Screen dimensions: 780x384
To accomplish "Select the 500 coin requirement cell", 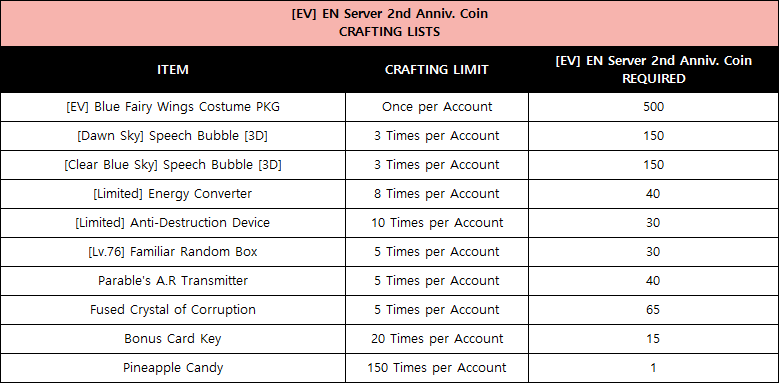I will 653,107.
